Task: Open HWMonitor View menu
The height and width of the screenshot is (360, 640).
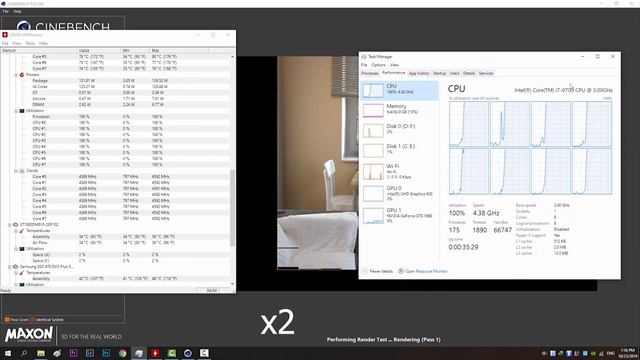Action: click(x=17, y=43)
